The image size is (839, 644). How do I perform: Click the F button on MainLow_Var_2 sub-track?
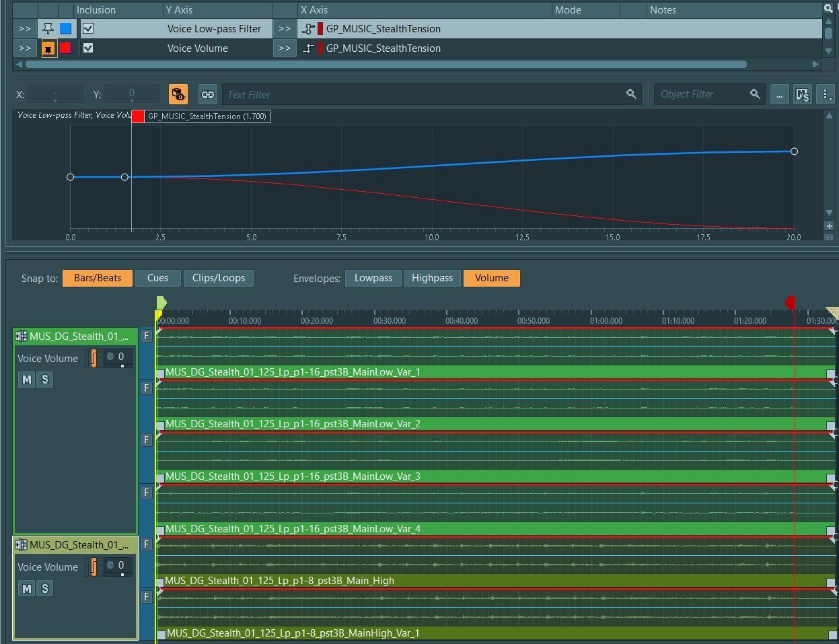(146, 388)
